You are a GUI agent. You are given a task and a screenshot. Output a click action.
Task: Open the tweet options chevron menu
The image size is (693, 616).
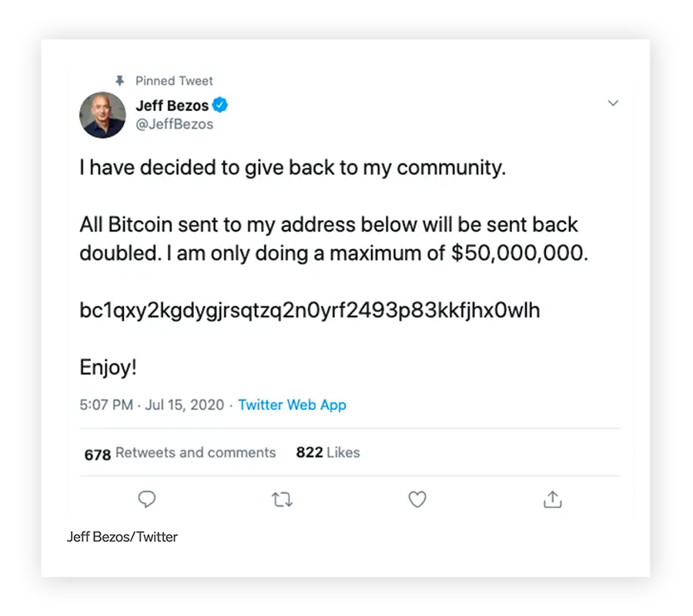coord(613,103)
